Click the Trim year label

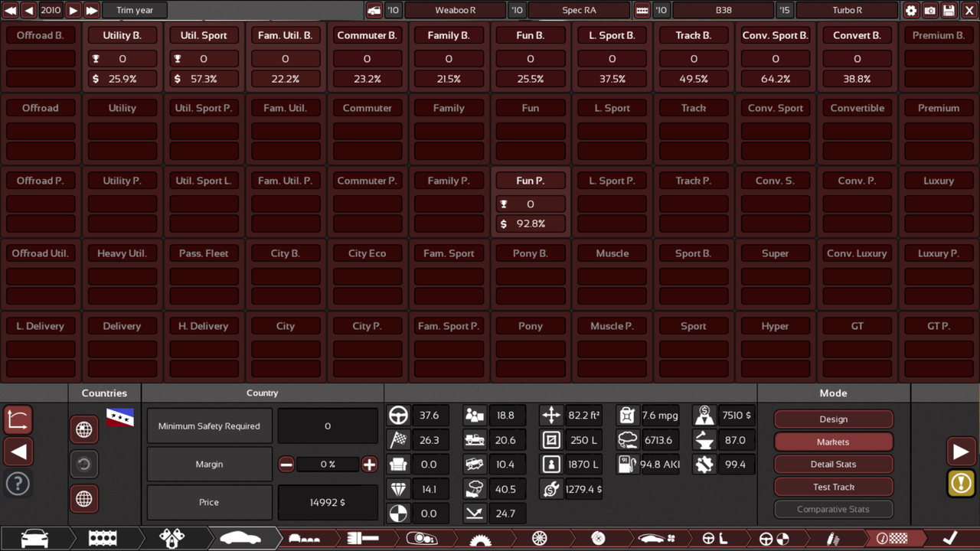135,11
